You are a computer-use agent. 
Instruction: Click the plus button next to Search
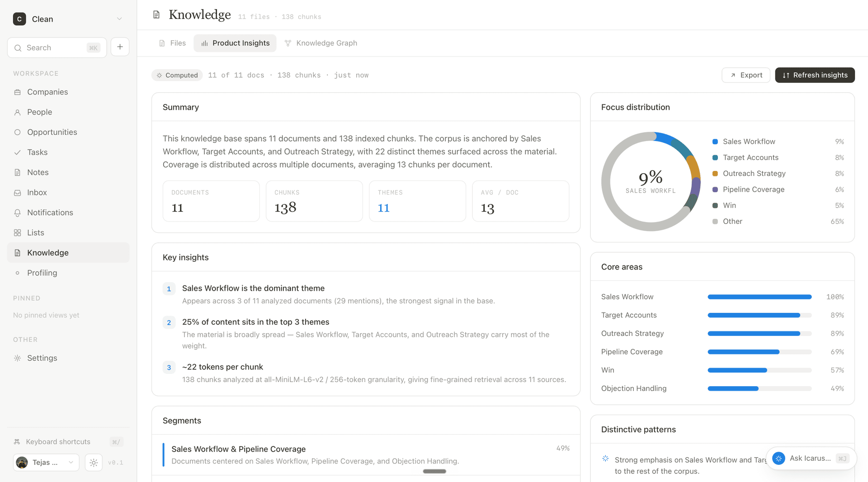tap(120, 47)
